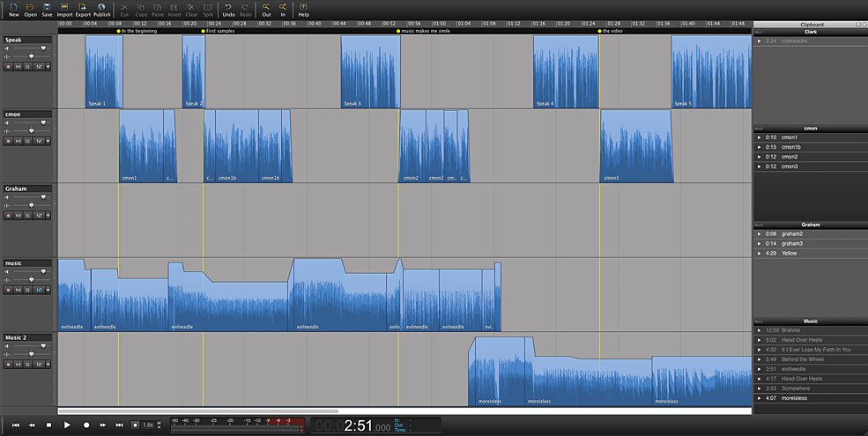868x436 pixels.
Task: Open the music track dropdown arrow
Action: coord(48,290)
